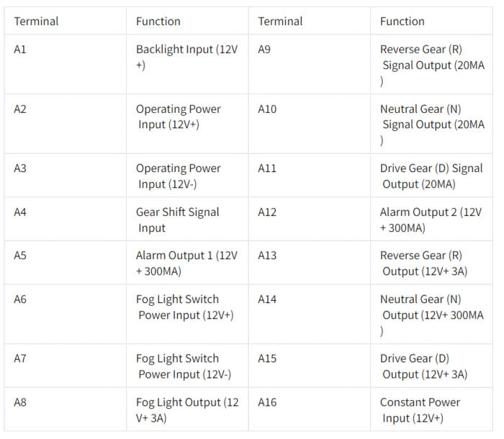Select Drive Gear (D) Signal Output cell
The width and height of the screenshot is (504, 439).
[x=431, y=176]
